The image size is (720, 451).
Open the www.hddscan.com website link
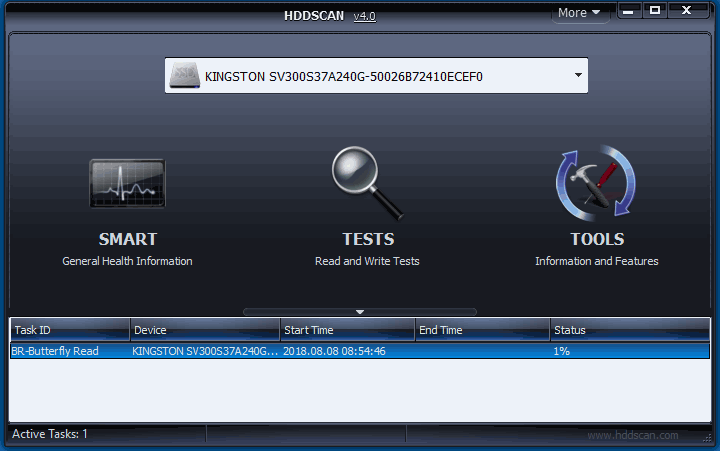coord(632,435)
